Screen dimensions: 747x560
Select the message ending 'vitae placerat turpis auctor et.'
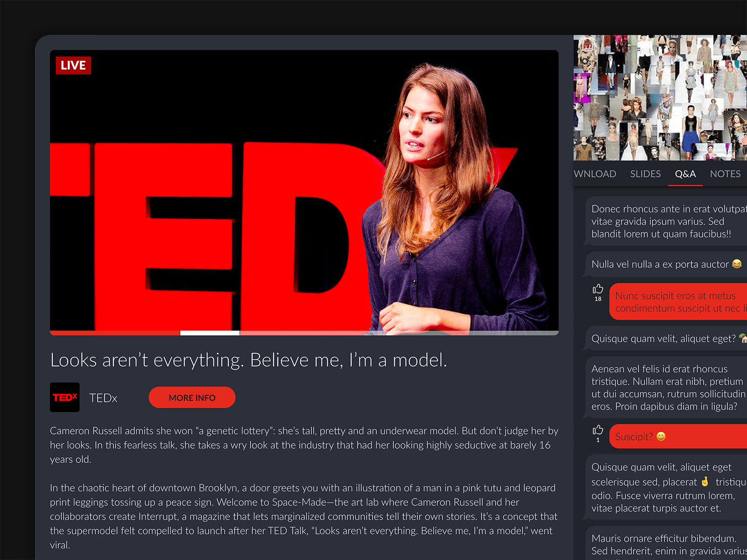[665, 488]
